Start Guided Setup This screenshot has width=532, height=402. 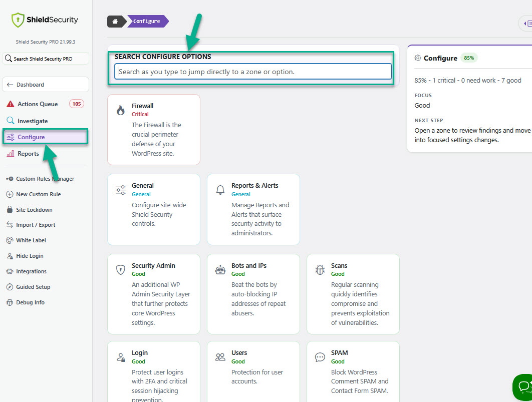(33, 287)
